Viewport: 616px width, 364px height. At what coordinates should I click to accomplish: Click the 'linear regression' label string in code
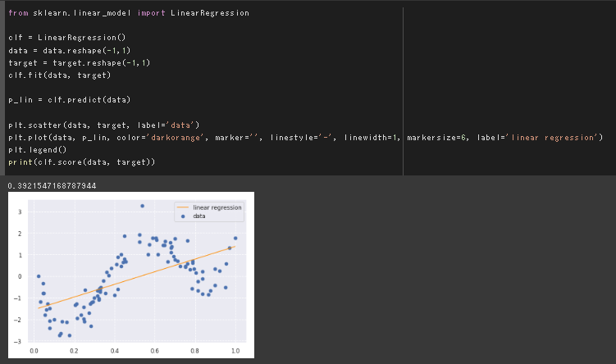click(x=553, y=137)
